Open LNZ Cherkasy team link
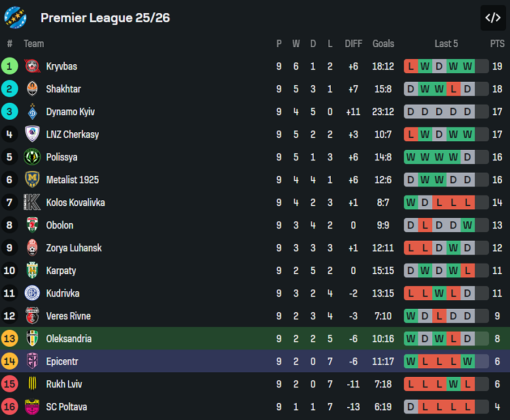The image size is (510, 420). point(72,135)
